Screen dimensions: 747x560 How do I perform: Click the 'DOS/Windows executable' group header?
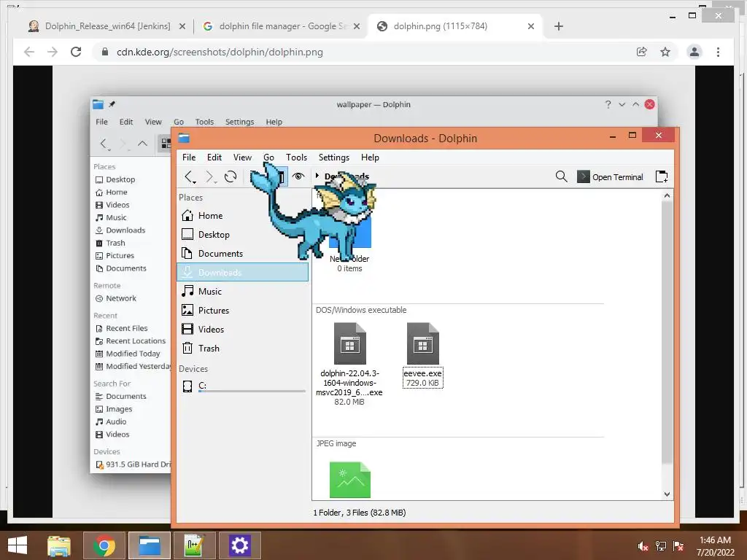click(361, 310)
